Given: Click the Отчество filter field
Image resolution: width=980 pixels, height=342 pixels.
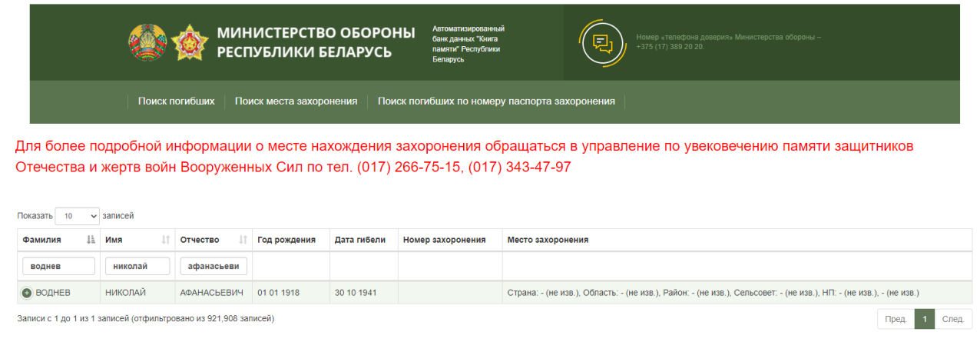Looking at the screenshot, I should pyautogui.click(x=214, y=266).
